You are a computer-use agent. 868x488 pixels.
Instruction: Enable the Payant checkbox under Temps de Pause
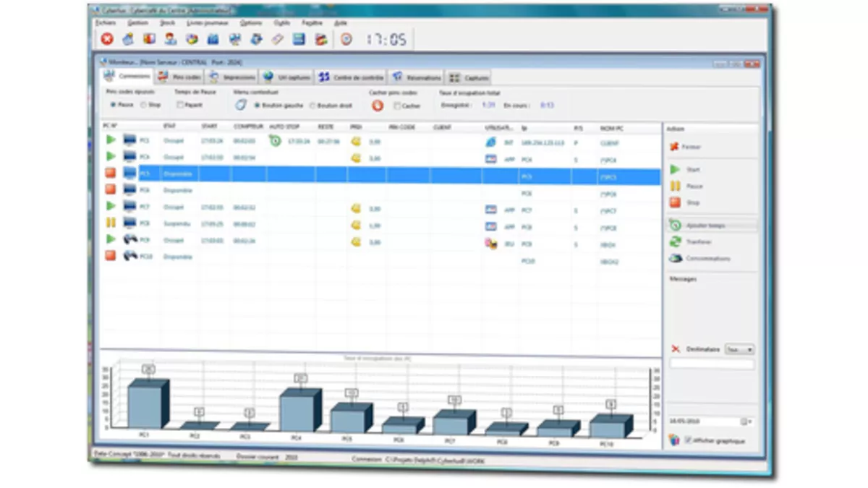[180, 105]
